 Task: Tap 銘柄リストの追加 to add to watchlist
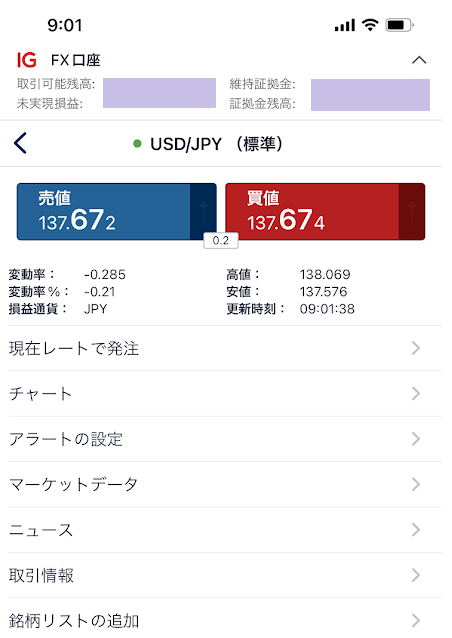click(225, 620)
